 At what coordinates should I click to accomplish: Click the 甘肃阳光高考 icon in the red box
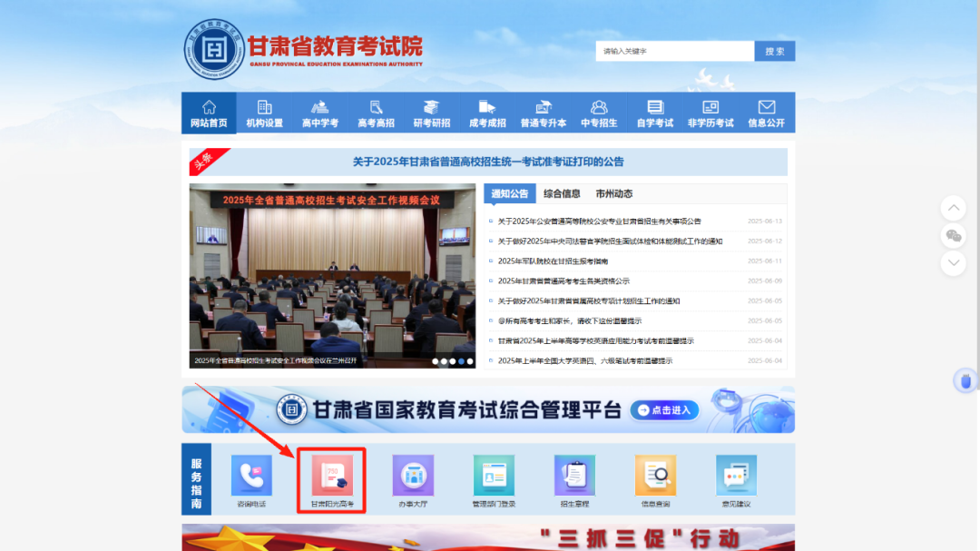point(332,476)
